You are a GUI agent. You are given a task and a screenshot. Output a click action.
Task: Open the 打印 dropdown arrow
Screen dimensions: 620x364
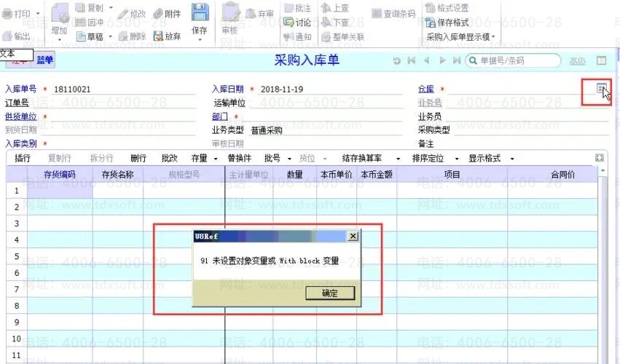pos(38,14)
